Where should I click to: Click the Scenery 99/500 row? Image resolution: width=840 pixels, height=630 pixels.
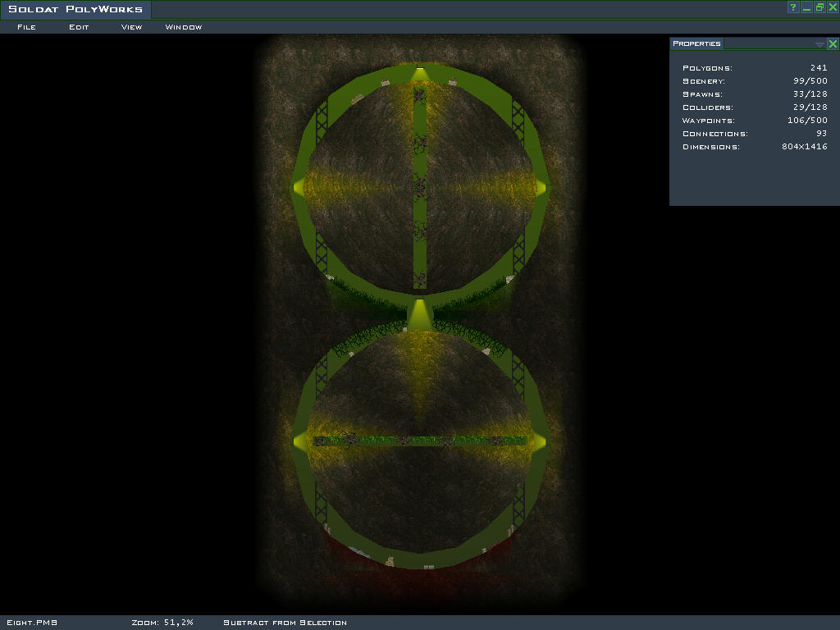[754, 81]
